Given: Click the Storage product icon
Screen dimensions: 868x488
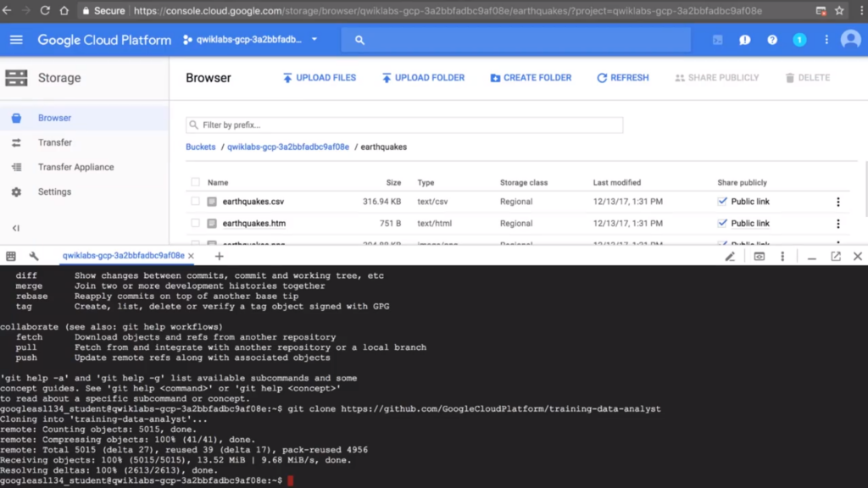Looking at the screenshot, I should point(16,78).
